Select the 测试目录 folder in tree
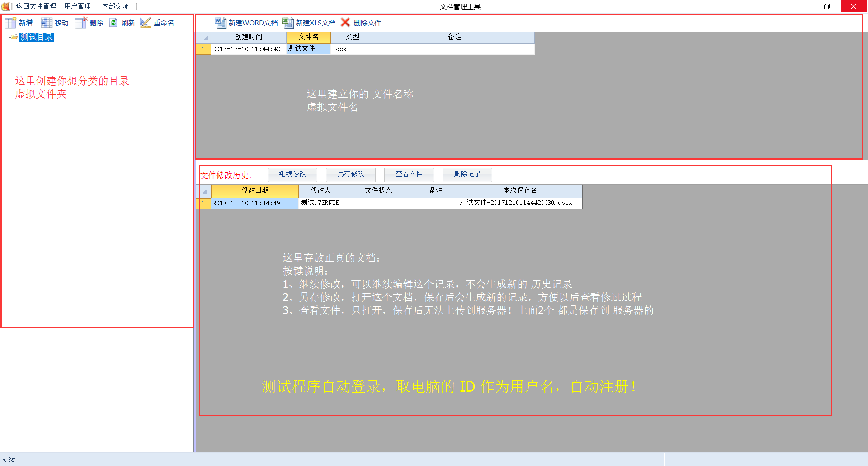The image size is (868, 466). (37, 37)
